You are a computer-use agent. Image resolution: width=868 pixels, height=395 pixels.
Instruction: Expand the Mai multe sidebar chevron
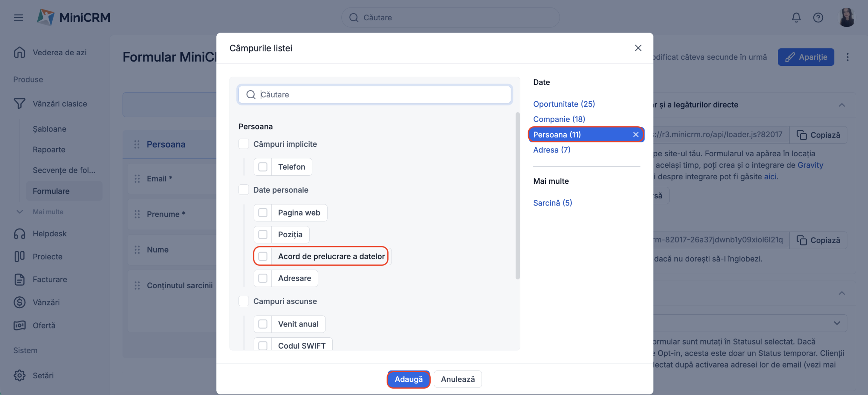20,212
